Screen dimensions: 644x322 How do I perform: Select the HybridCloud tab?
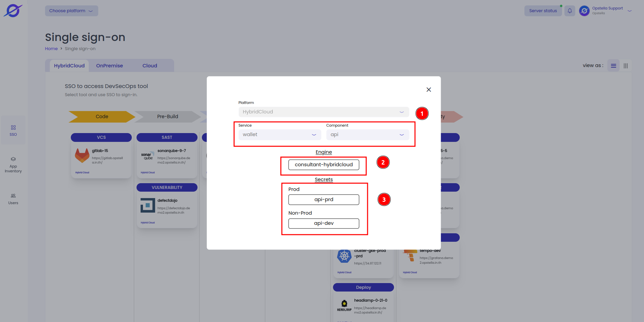(x=69, y=66)
